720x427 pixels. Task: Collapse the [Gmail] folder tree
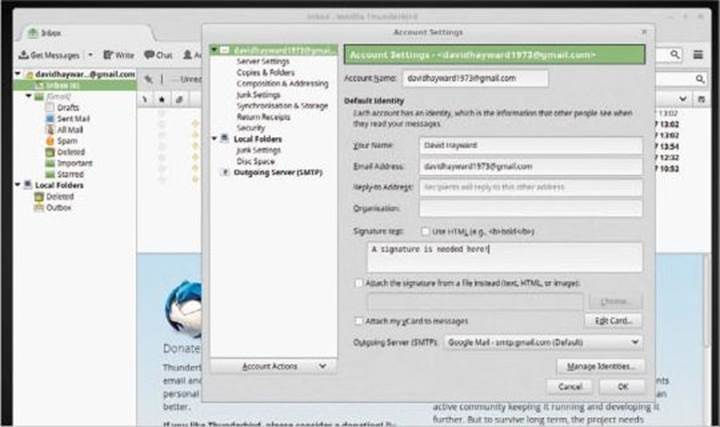(x=28, y=96)
